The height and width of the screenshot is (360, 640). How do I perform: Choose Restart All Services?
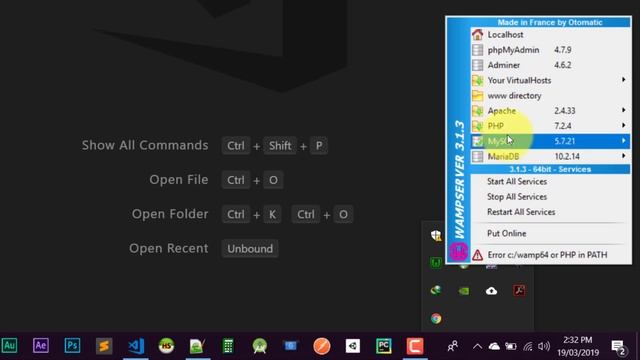(x=521, y=212)
